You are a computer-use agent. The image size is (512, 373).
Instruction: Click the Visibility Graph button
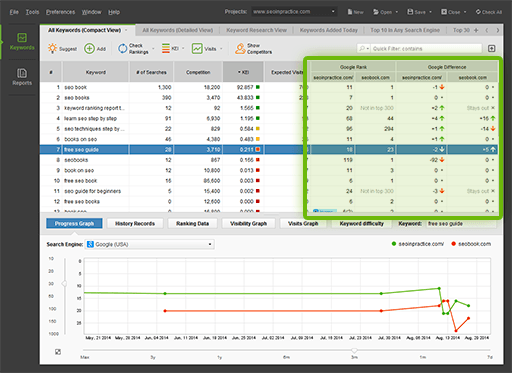point(248,223)
